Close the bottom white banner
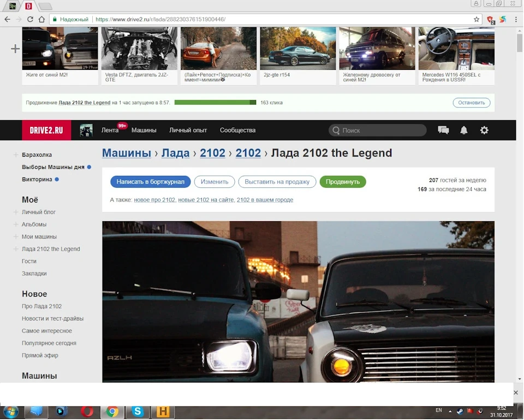This screenshot has width=524, height=420. tap(516, 392)
